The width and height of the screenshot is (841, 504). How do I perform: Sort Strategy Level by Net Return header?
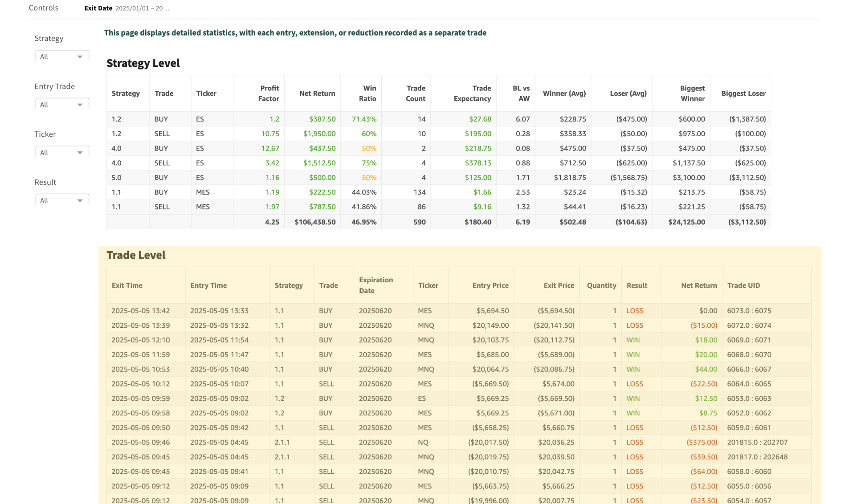coord(317,93)
